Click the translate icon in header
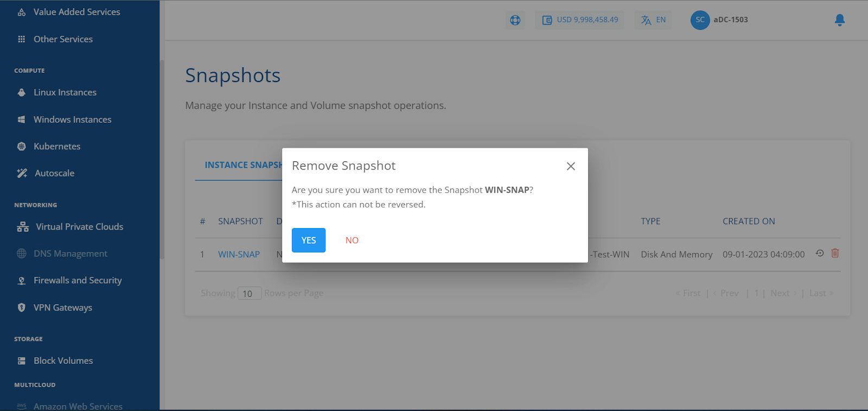The image size is (868, 411). (646, 20)
